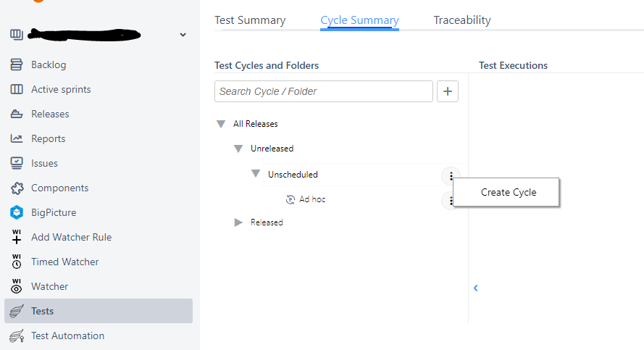Viewport: 644px width, 350px height.
Task: Open Releases via the ship icon
Action: 16,114
